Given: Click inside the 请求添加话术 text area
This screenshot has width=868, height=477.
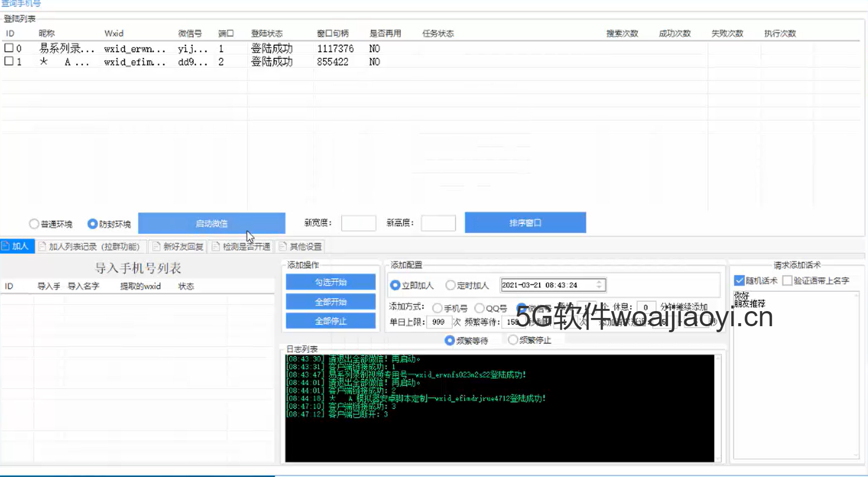Looking at the screenshot, I should pos(796,375).
